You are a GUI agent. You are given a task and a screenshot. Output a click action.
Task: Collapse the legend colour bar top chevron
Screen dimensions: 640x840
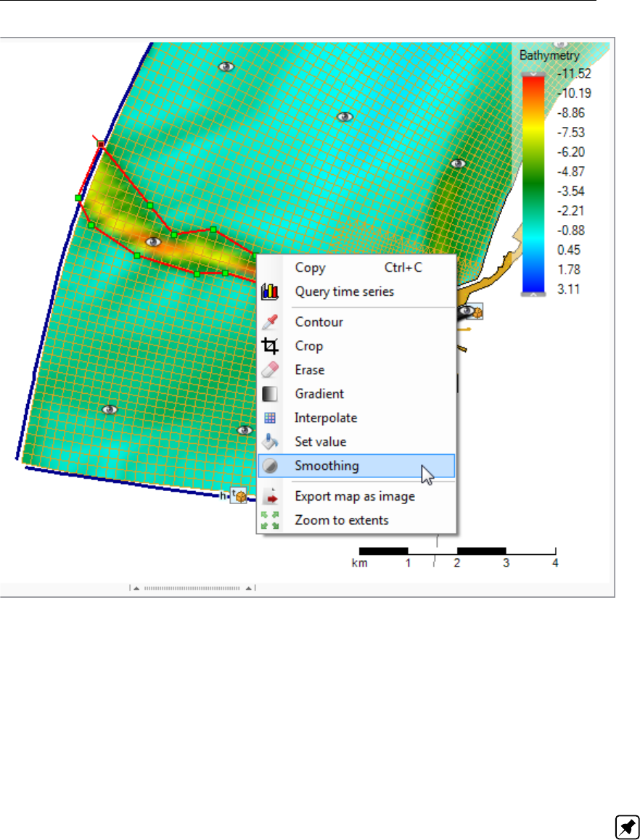(533, 75)
